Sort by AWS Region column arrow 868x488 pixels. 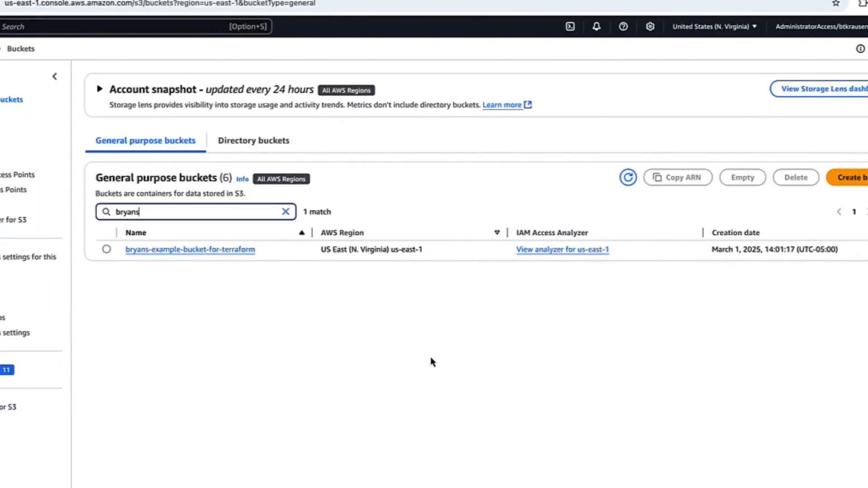(x=497, y=233)
